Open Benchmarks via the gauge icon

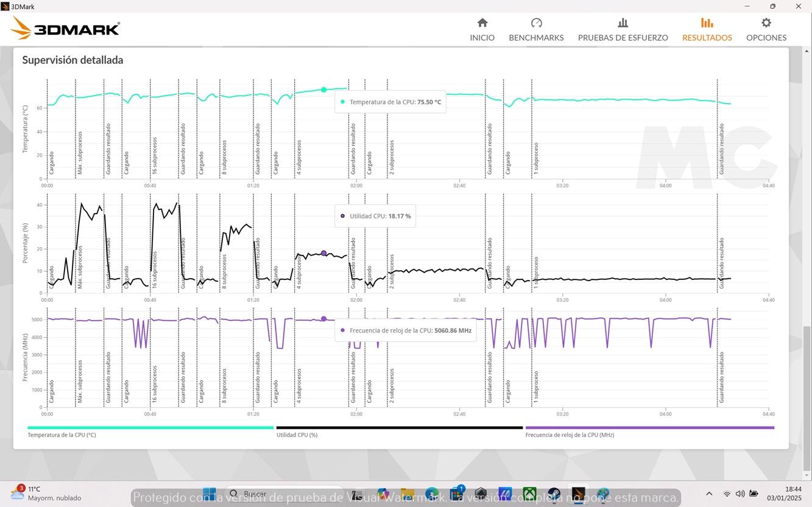(x=536, y=23)
